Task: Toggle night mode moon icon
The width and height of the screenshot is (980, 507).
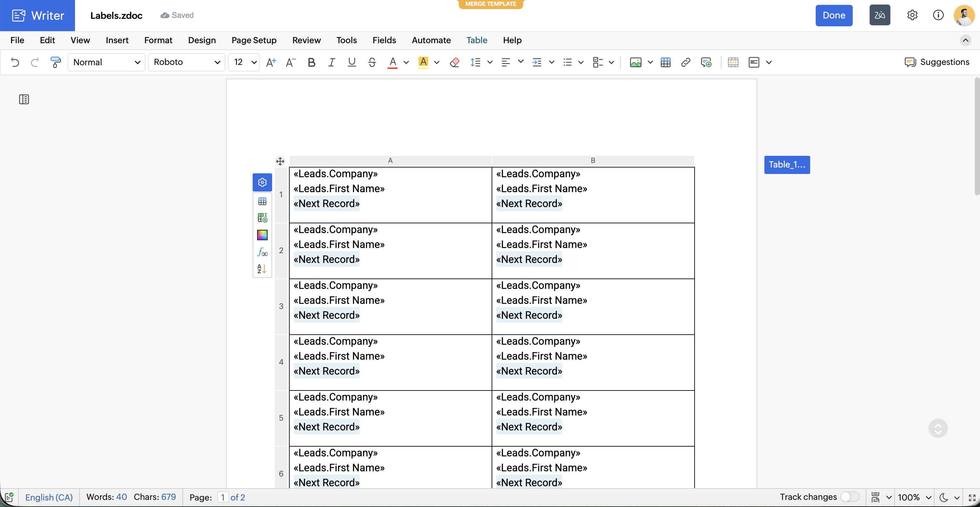Action: 944,497
